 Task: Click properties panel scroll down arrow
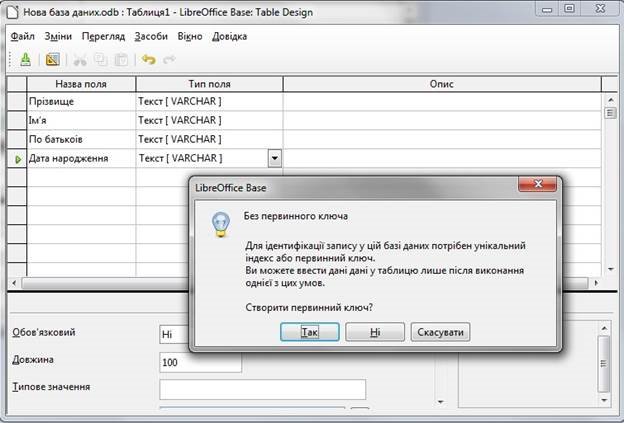pos(440,402)
